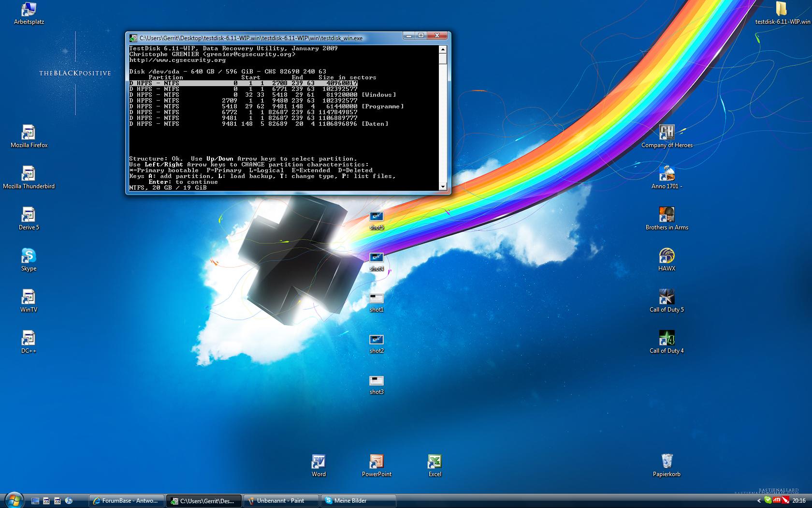Select the testdisk-6.11-WIP.win folder icon
Screen dimensions: 812x508
coord(783,13)
